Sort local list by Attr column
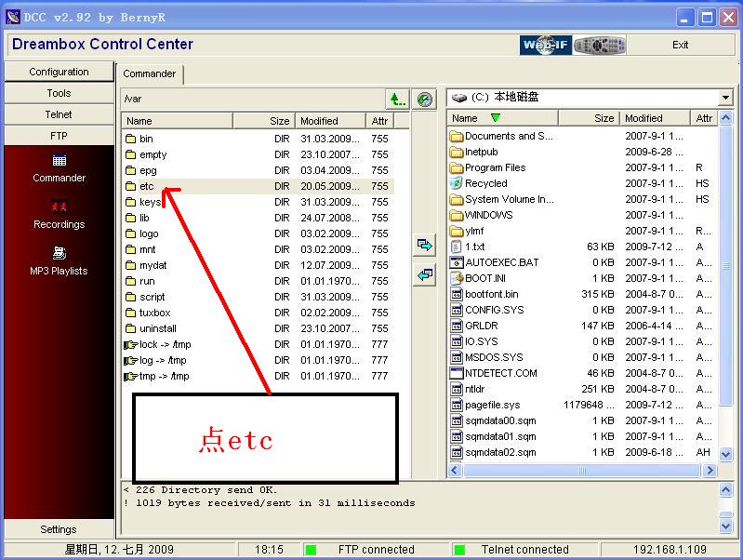This screenshot has width=743, height=560. pyautogui.click(x=704, y=118)
